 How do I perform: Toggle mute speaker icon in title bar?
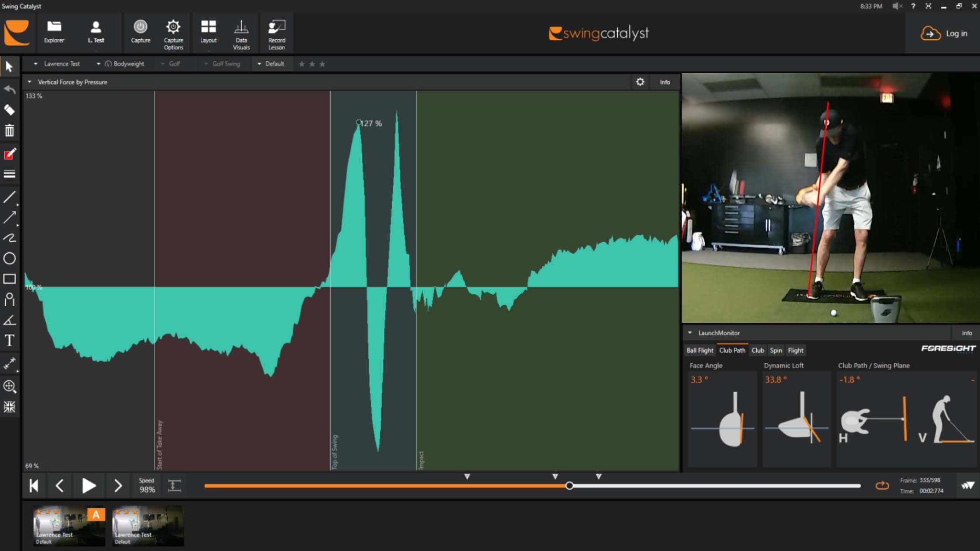(896, 6)
